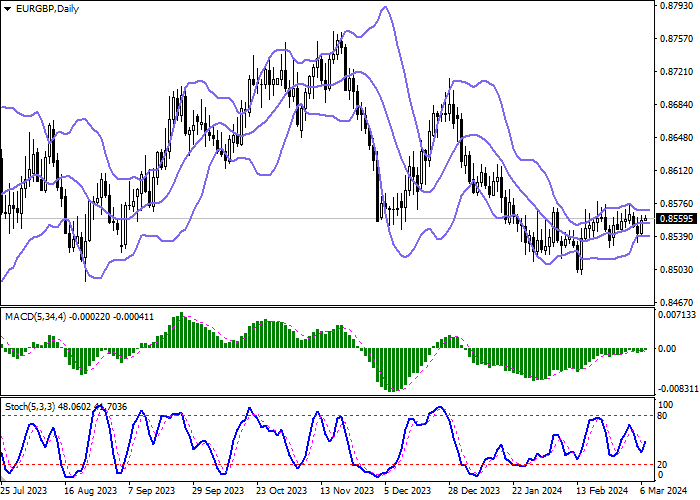The height and width of the screenshot is (500, 700).
Task: Click price axis value 0.84670
Action: [x=676, y=303]
